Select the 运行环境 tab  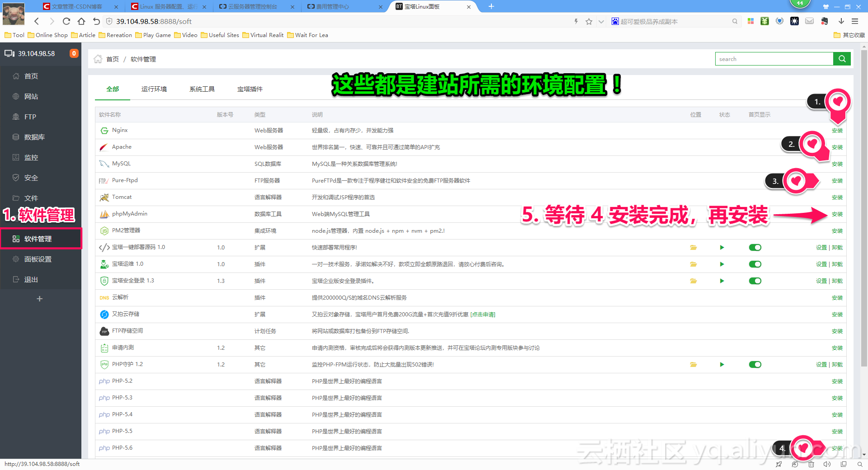pos(154,89)
